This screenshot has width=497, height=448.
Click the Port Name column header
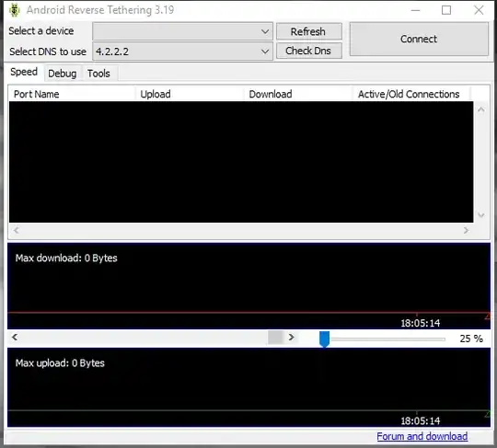click(x=72, y=94)
